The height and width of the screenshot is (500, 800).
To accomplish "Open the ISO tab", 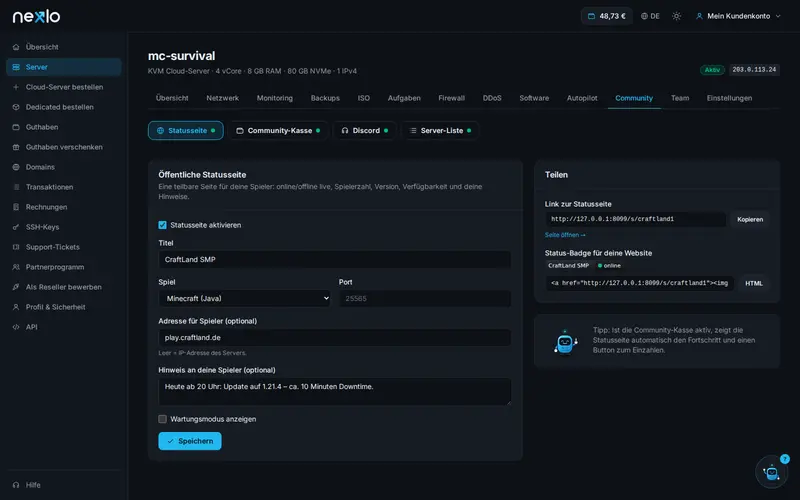I will 364,98.
